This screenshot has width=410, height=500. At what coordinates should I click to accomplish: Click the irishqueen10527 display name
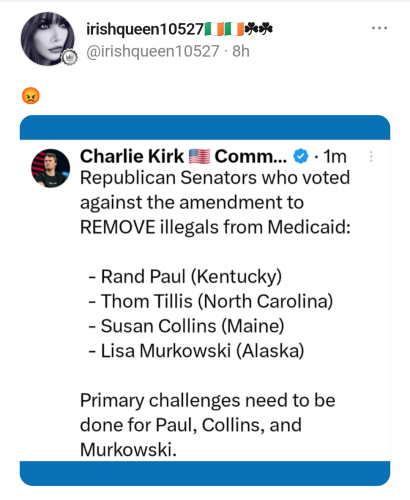(145, 29)
